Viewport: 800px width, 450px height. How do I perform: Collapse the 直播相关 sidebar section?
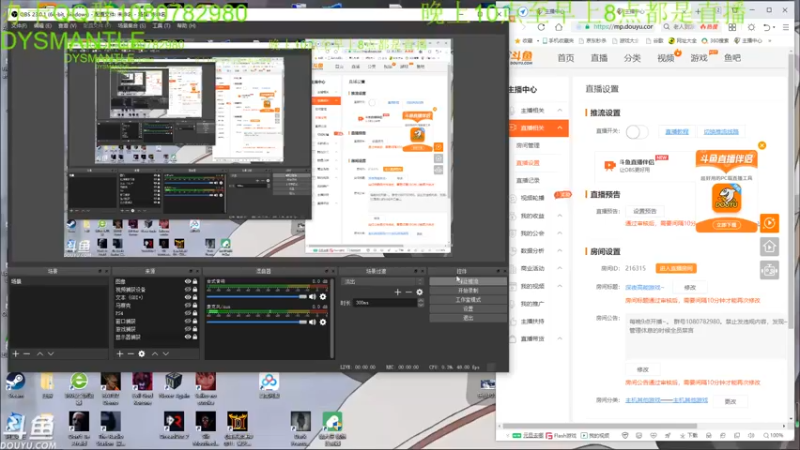click(x=560, y=128)
